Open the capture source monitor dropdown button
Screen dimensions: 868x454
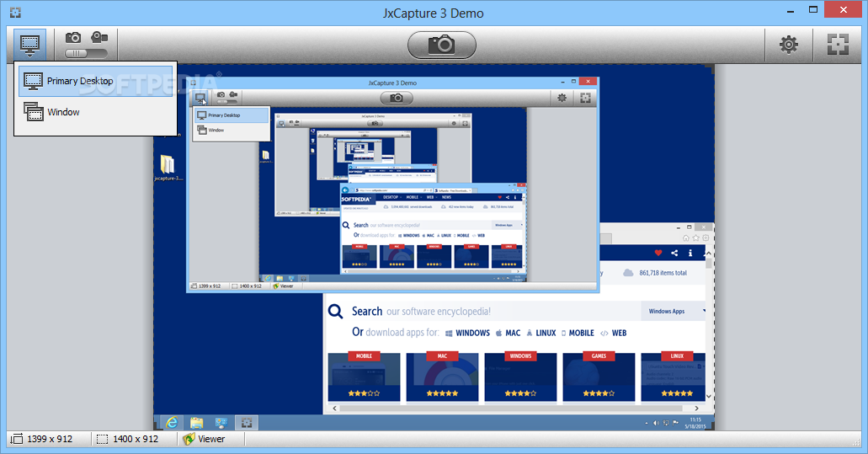coord(30,45)
